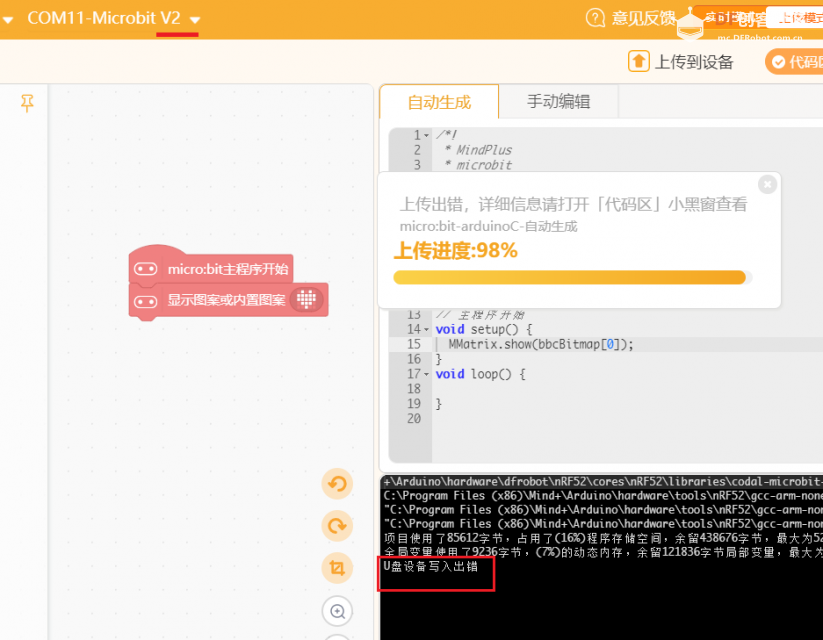
Task: Collapse code fold arrow at line 1
Action: coord(426,135)
